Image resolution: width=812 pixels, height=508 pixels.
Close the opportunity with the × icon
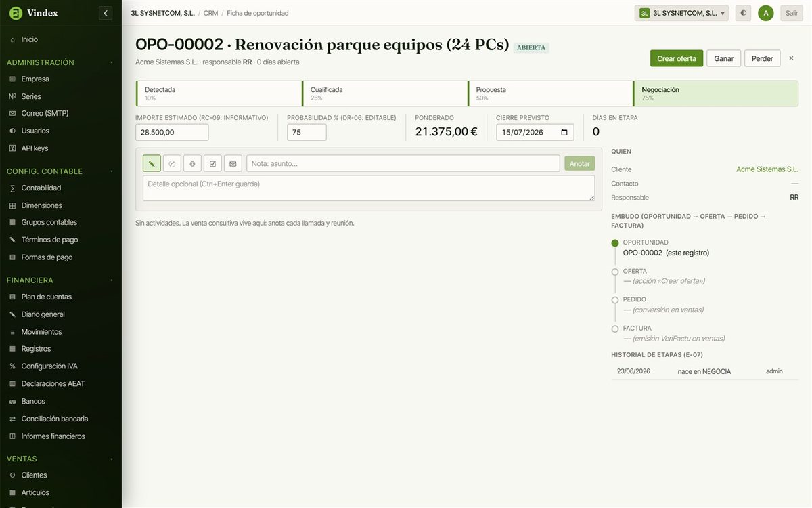pos(791,58)
